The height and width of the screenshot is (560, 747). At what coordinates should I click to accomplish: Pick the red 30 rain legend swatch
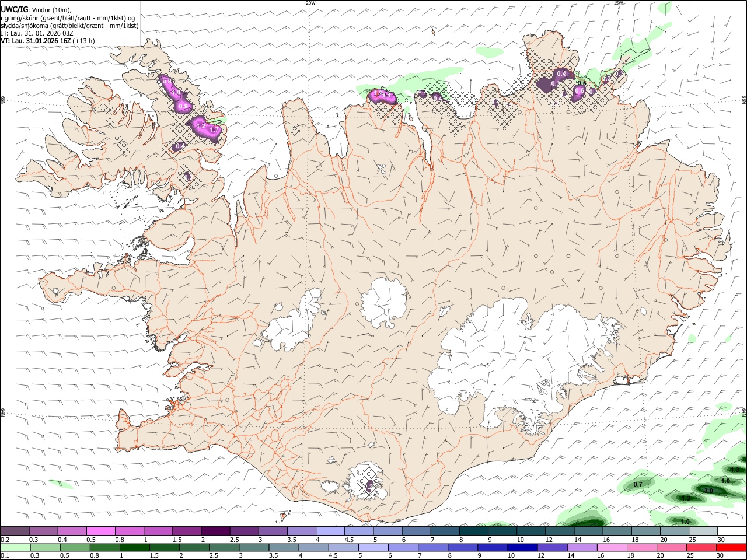731,548
